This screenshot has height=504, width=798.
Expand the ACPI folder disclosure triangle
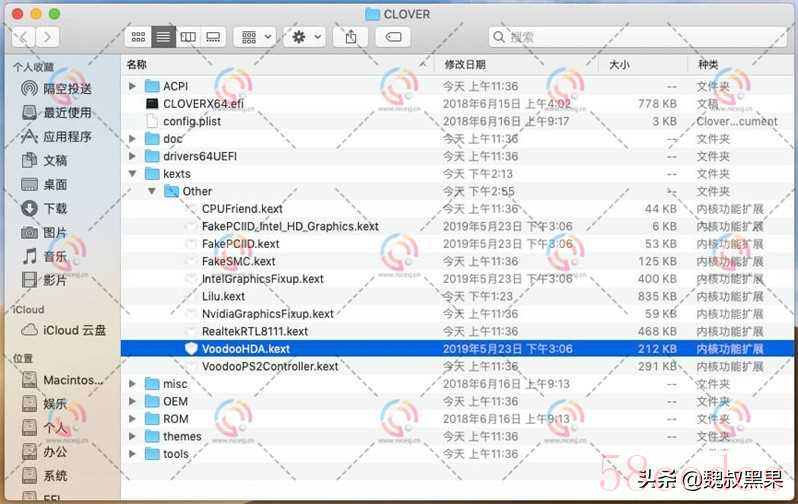pos(132,86)
